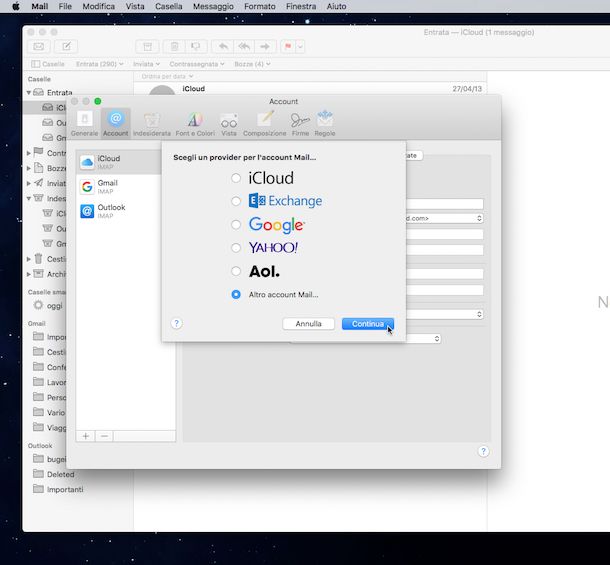
Task: Select Altro account Mail radio button
Action: pos(236,295)
